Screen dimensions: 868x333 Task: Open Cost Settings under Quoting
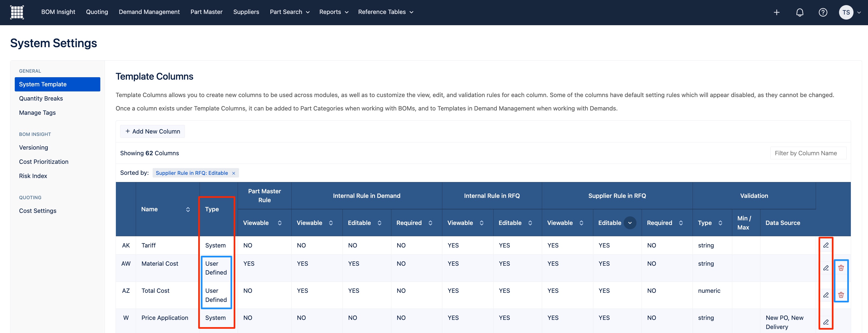[x=38, y=211]
